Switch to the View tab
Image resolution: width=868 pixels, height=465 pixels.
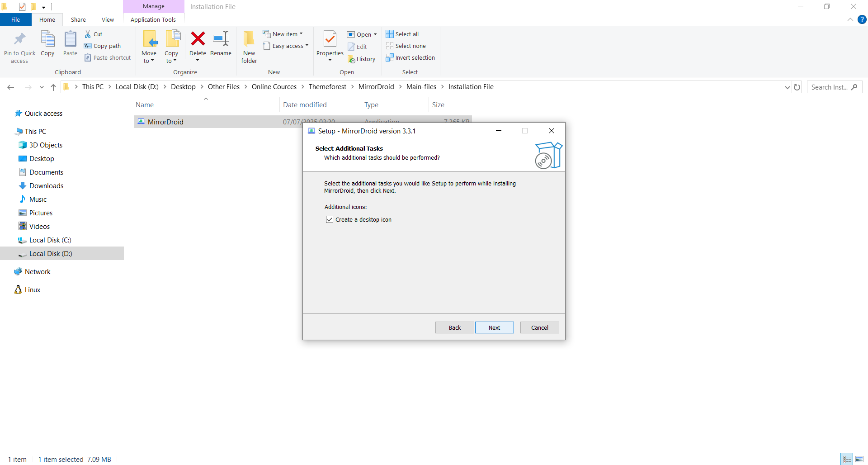point(108,19)
